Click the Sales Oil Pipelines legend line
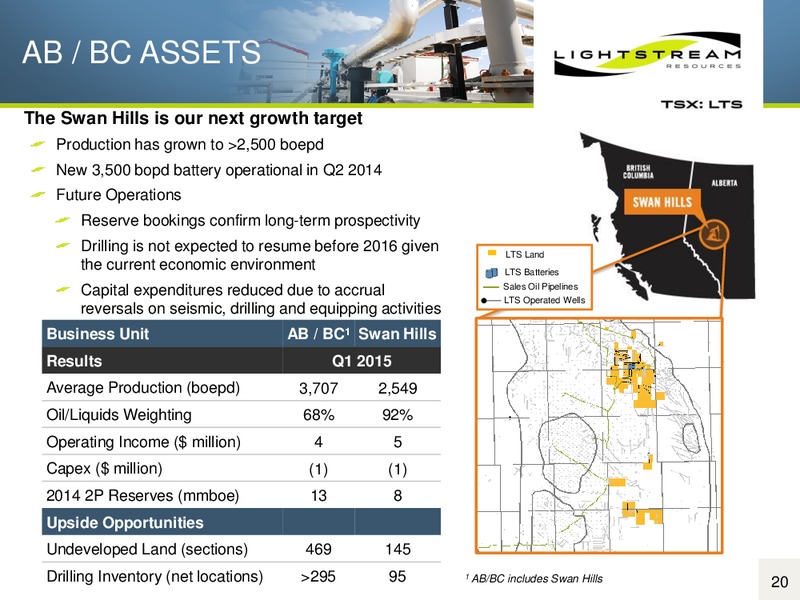Viewport: 800px width, 600px height. tap(491, 287)
